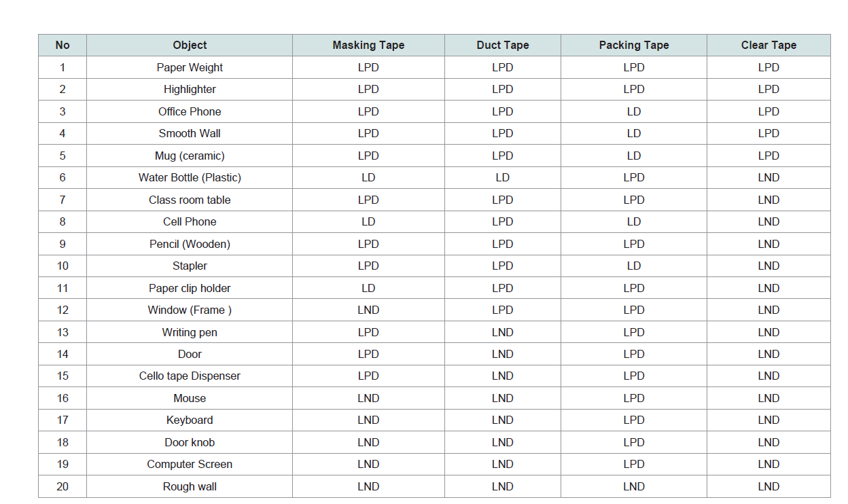Select the Cello tape Dispenser cell

(190, 376)
